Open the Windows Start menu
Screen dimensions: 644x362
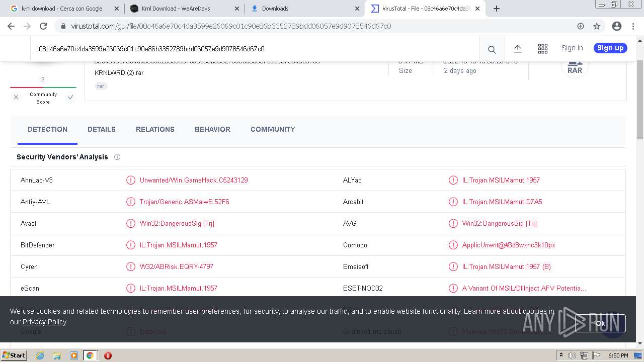coord(14,355)
